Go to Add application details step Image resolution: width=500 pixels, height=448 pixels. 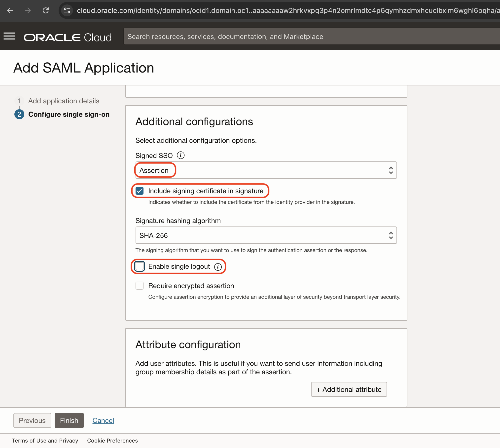(x=64, y=101)
